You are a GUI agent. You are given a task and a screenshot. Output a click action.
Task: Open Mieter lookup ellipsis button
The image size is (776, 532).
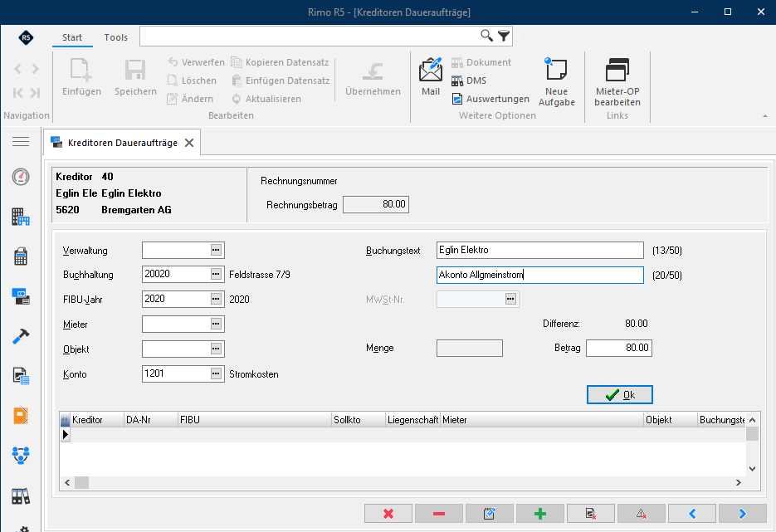217,325
